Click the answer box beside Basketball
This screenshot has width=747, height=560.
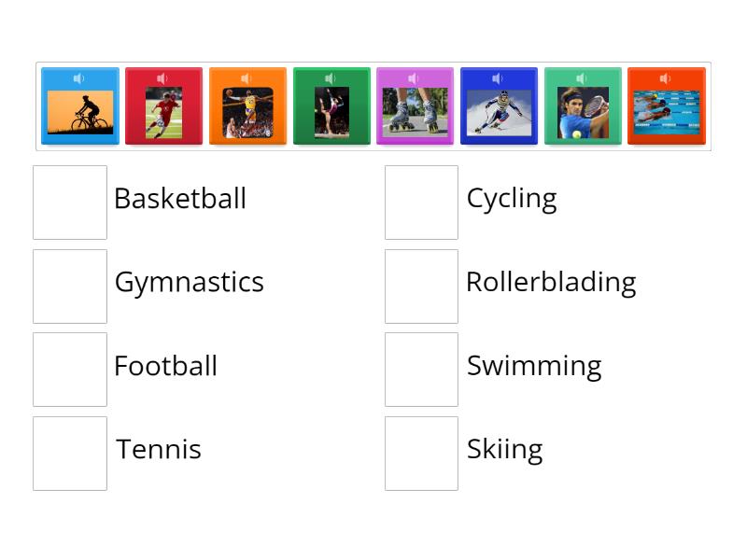point(69,202)
